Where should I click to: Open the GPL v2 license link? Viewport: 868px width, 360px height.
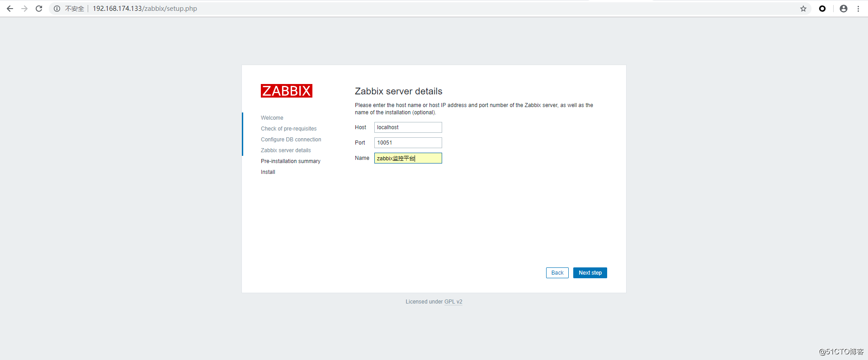click(x=453, y=302)
